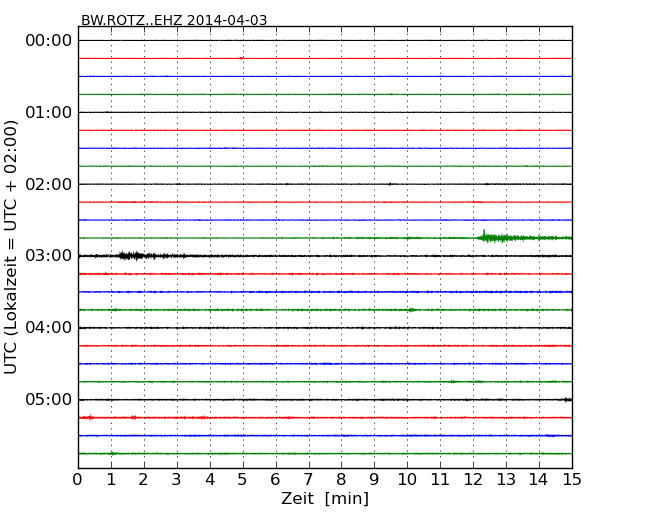This screenshot has width=650, height=520.
Task: Click the x-axis tick label 13
Action: click(506, 480)
